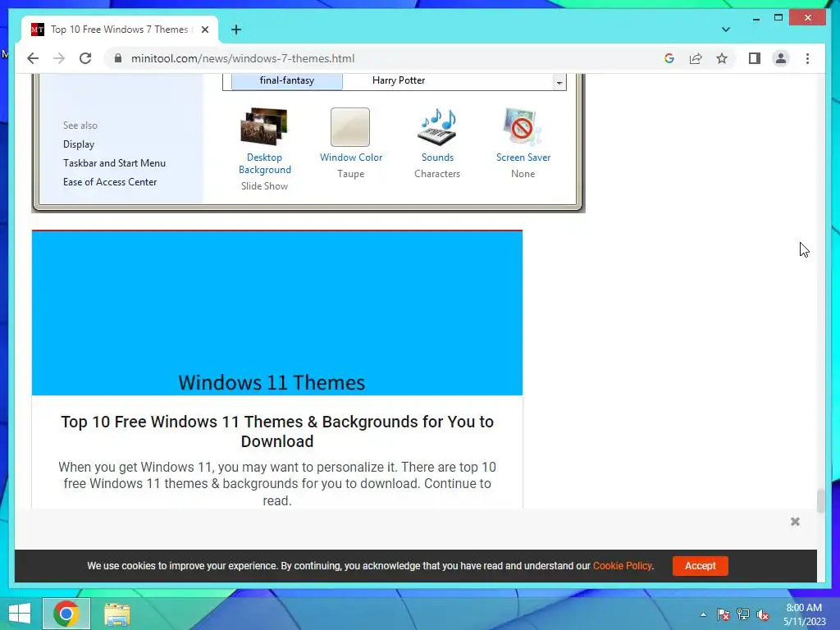The width and height of the screenshot is (840, 630).
Task: Select the Top 10 Free Windows 7 Themes tab
Action: pyautogui.click(x=120, y=30)
